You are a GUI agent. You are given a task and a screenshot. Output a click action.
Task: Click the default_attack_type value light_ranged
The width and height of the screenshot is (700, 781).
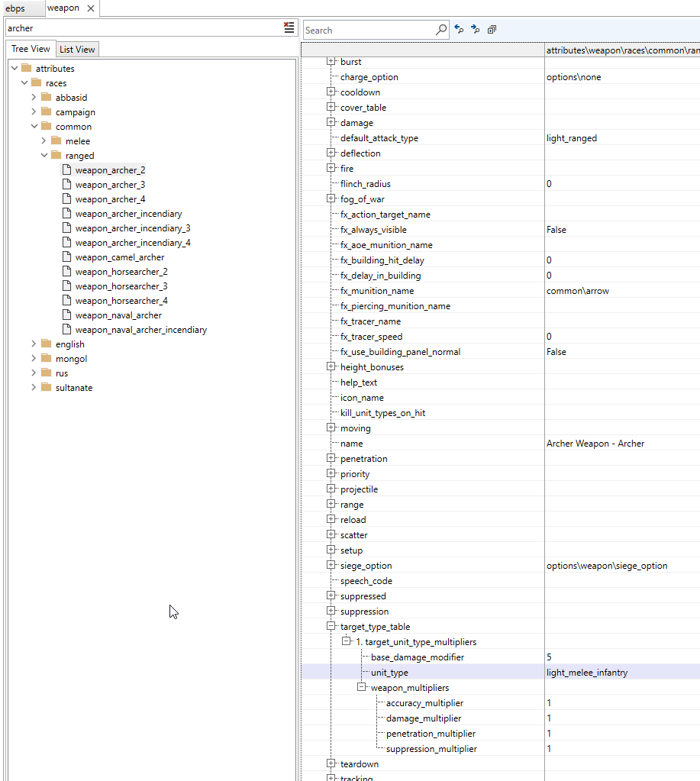[x=572, y=138]
